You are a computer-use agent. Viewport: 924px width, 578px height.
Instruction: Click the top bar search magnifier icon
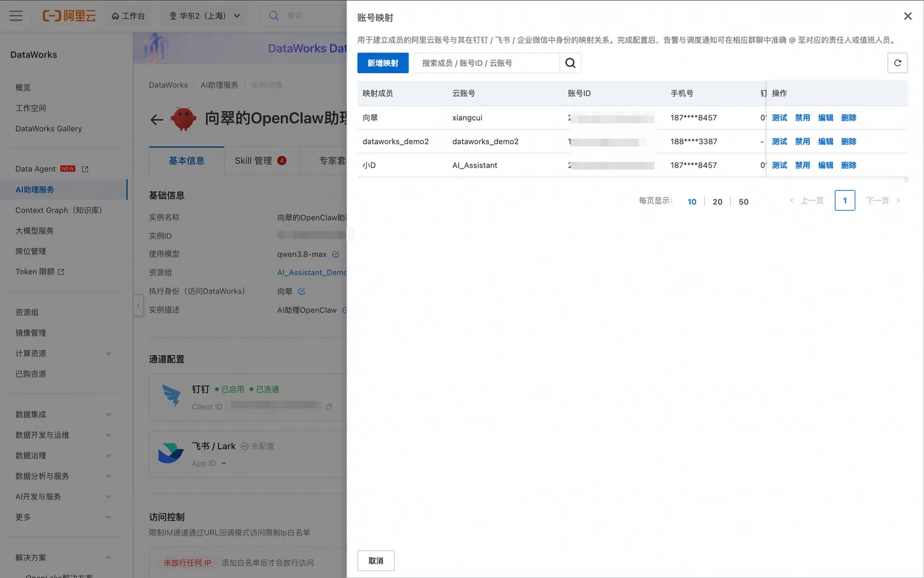pyautogui.click(x=274, y=16)
